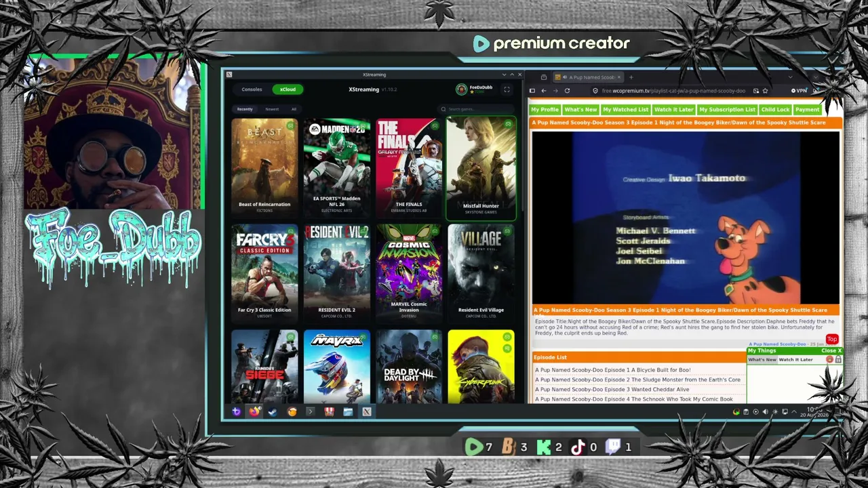Open brightness control in system tray

click(x=775, y=412)
